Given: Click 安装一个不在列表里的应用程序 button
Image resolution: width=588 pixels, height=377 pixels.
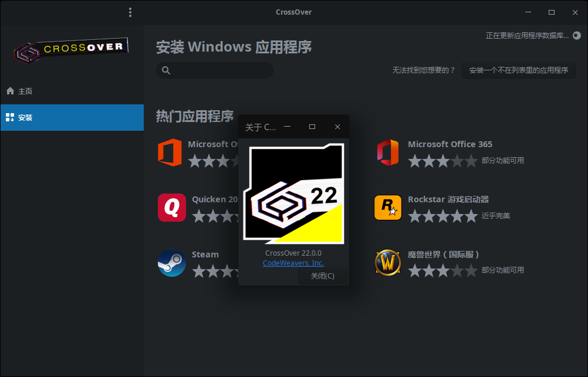Looking at the screenshot, I should coord(518,70).
